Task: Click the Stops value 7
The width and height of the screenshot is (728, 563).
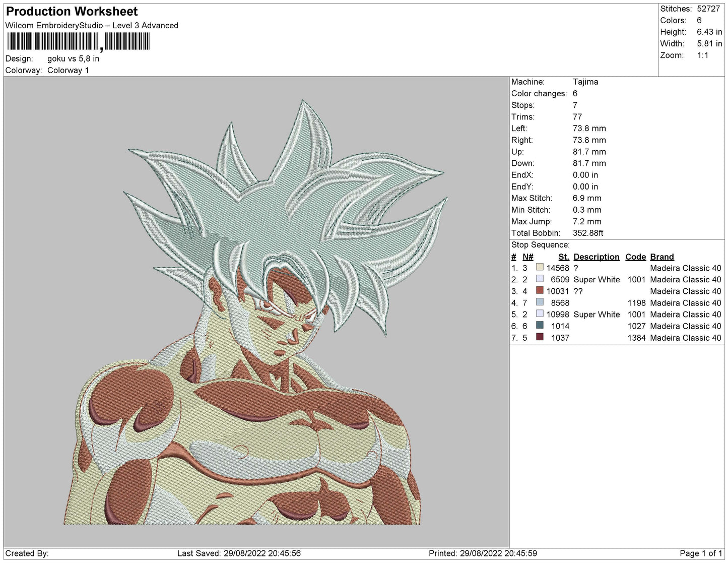Action: tap(575, 105)
